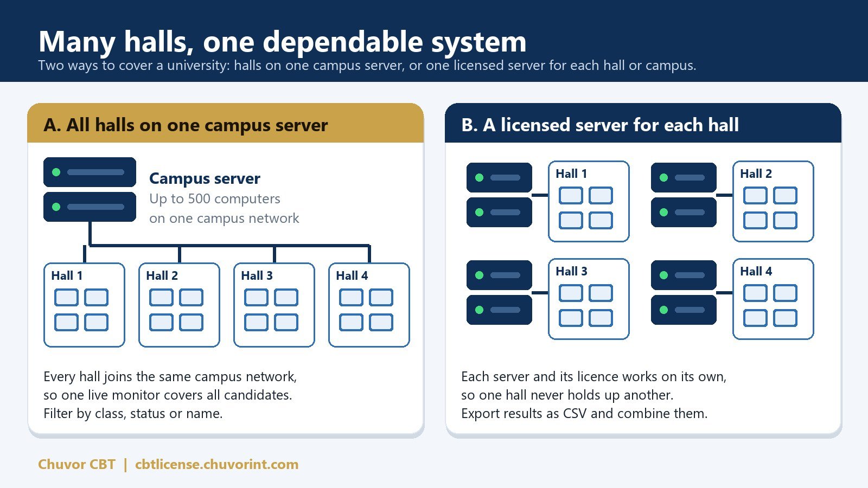Viewport: 868px width, 488px height.
Task: Select the Hall 2 box in panel B
Action: pyautogui.click(x=773, y=201)
